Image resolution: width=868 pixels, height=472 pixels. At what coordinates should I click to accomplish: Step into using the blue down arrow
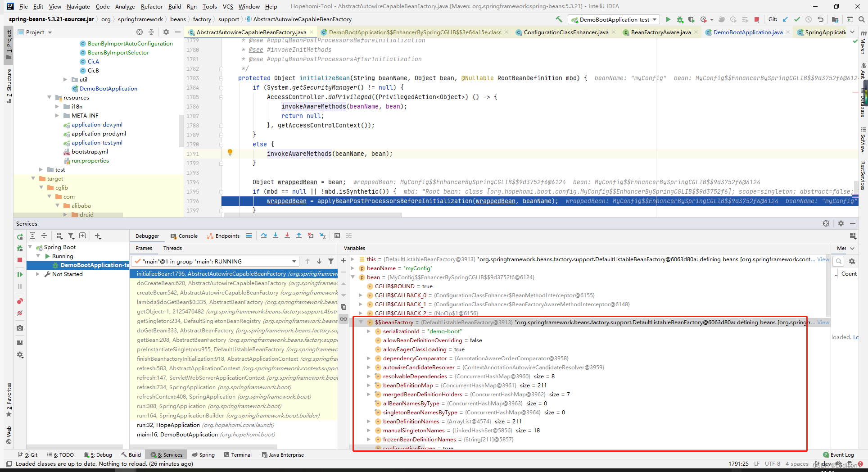pyautogui.click(x=276, y=236)
